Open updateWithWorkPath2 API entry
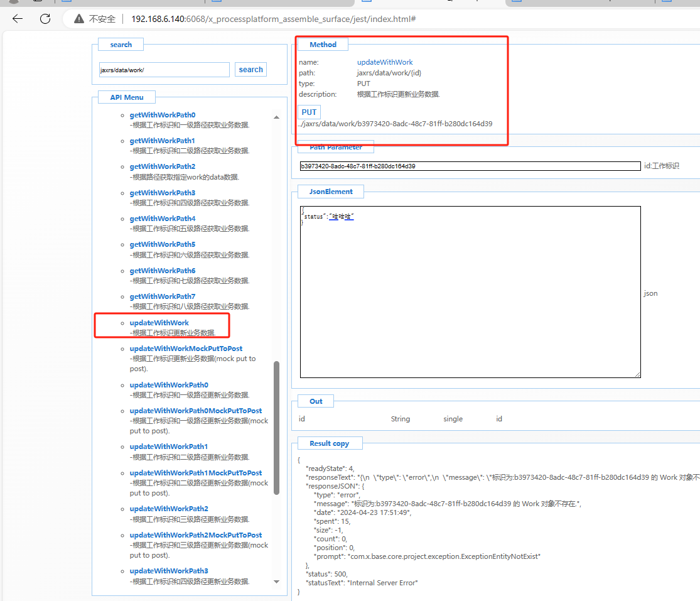Screen dimensions: 700x601 click(170, 509)
